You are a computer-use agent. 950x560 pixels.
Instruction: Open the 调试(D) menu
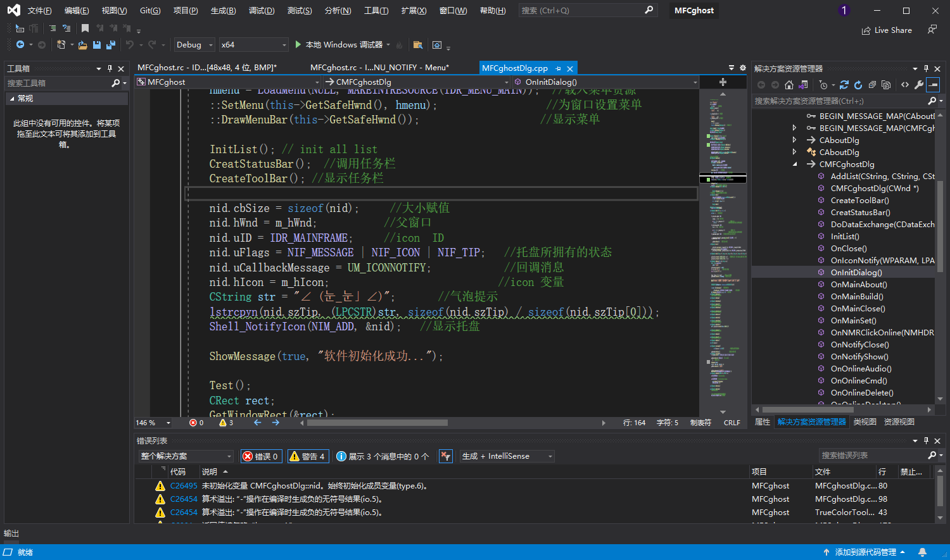(262, 11)
